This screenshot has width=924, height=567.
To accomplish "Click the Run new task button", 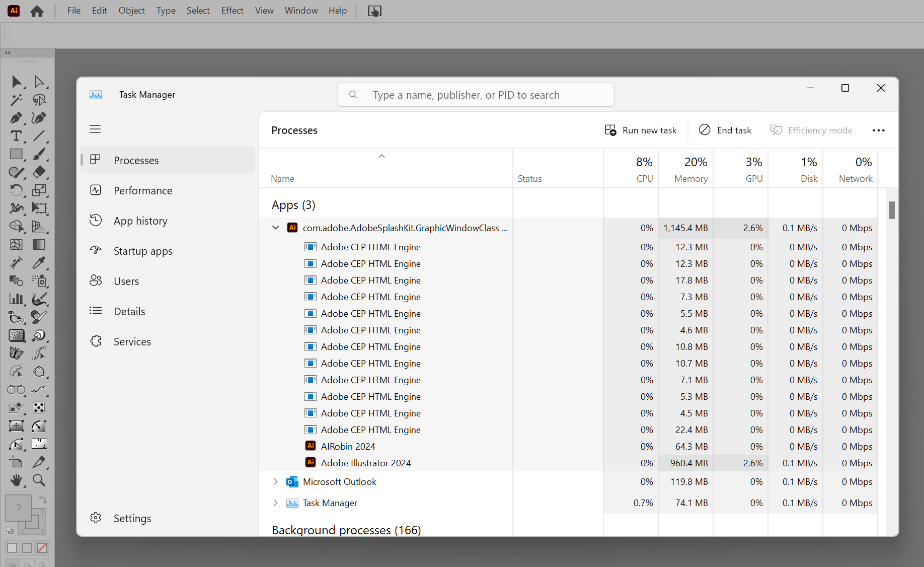I will tap(641, 130).
